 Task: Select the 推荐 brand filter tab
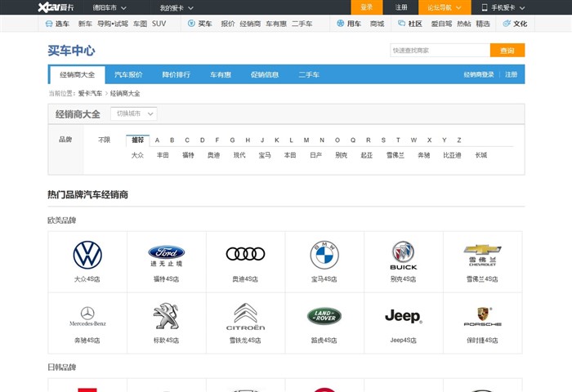(137, 140)
